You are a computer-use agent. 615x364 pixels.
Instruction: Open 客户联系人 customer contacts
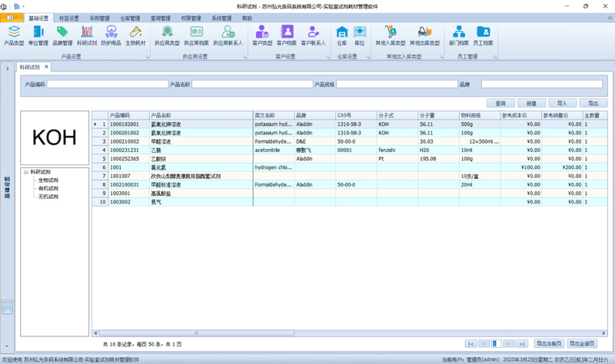(x=314, y=35)
